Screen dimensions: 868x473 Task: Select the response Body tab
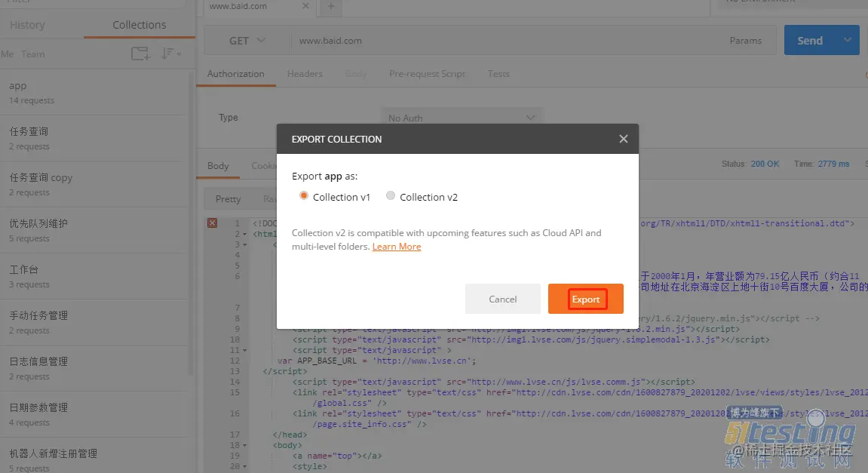click(218, 166)
